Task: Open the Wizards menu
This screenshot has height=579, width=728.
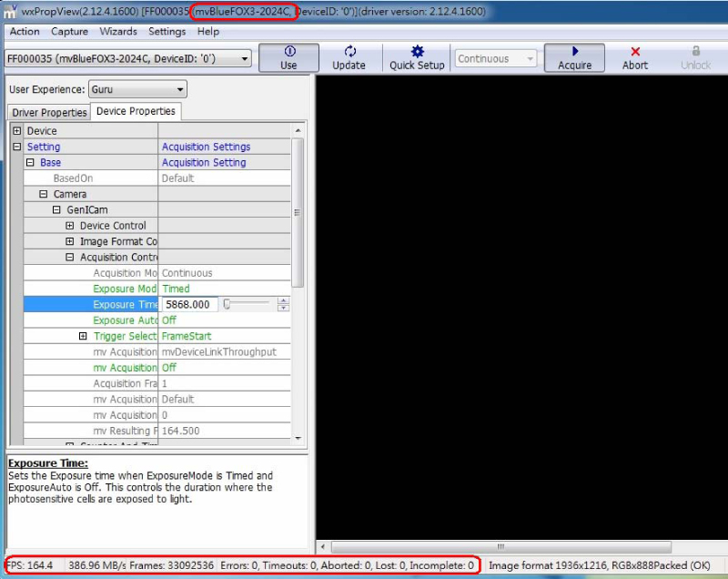Action: (x=118, y=31)
